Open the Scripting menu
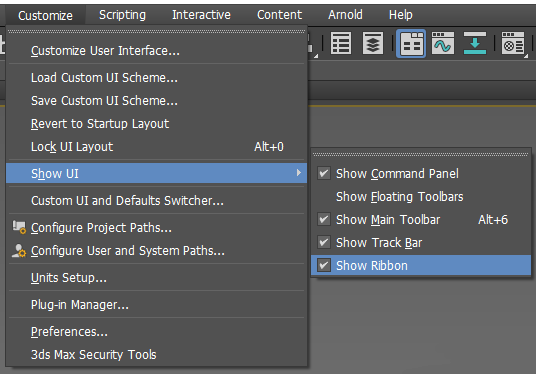536x374 pixels. click(122, 15)
